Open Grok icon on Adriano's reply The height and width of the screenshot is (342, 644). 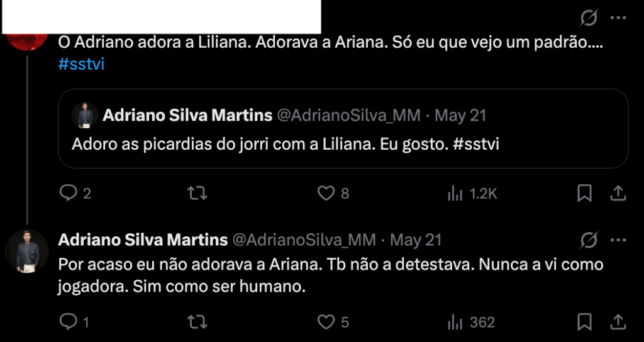[589, 240]
